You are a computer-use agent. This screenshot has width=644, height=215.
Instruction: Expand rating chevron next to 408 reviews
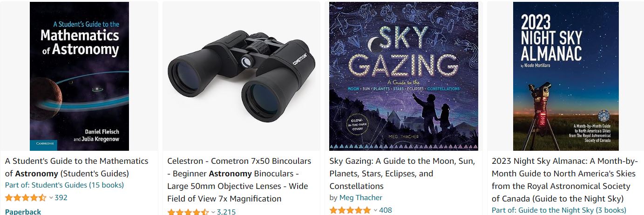click(375, 210)
